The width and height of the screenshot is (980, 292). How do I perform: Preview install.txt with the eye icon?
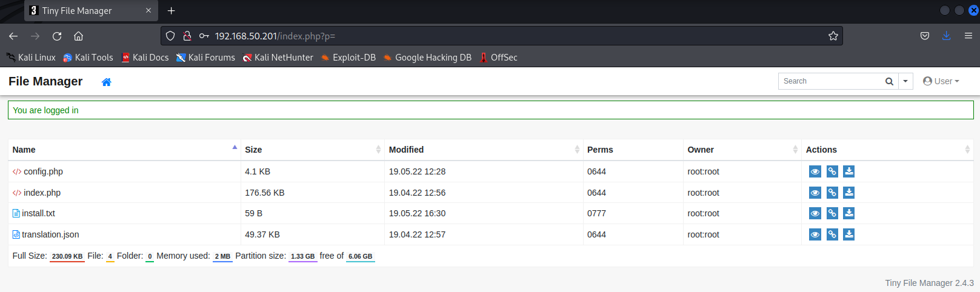tap(815, 213)
